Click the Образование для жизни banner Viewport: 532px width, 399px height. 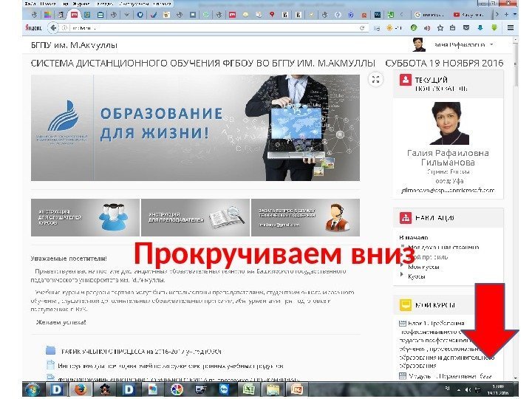[195, 128]
